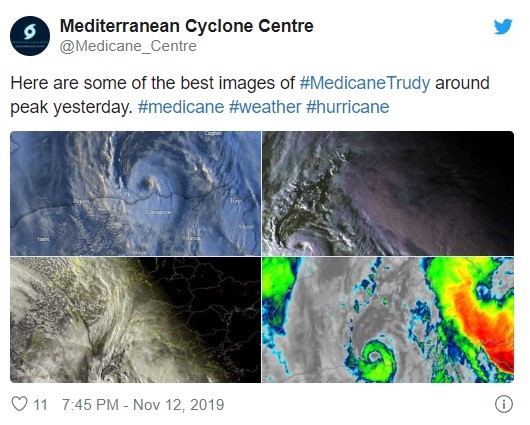530x425 pixels.
Task: Open the #hurricane hashtag link
Action: click(x=348, y=107)
